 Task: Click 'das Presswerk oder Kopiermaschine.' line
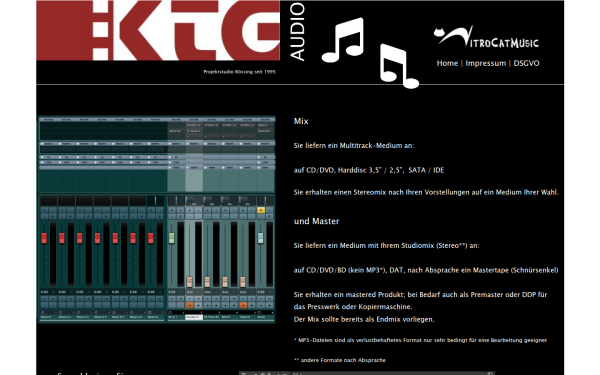[352, 307]
